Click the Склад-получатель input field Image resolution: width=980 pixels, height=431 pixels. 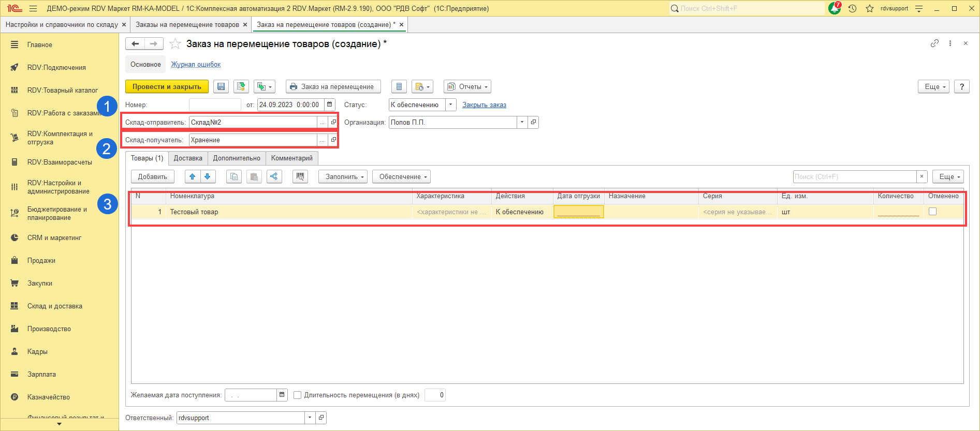click(253, 140)
